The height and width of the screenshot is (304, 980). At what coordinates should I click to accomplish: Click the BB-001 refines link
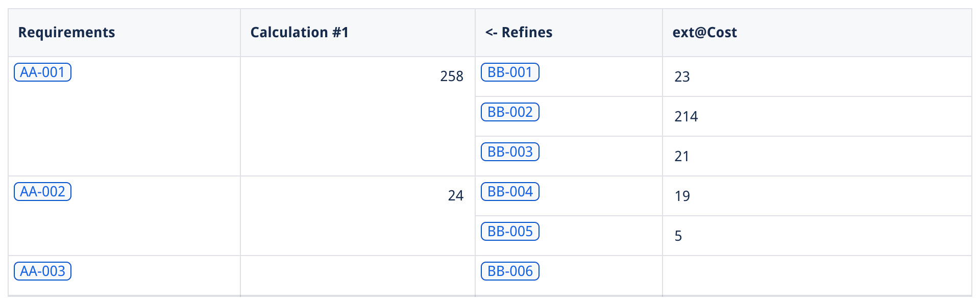point(510,72)
